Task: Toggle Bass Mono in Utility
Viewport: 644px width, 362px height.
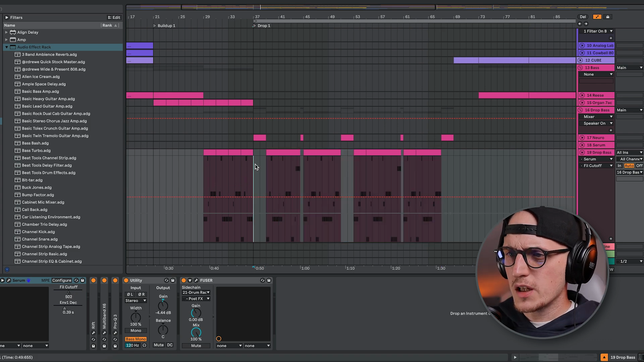Action: pos(136,339)
